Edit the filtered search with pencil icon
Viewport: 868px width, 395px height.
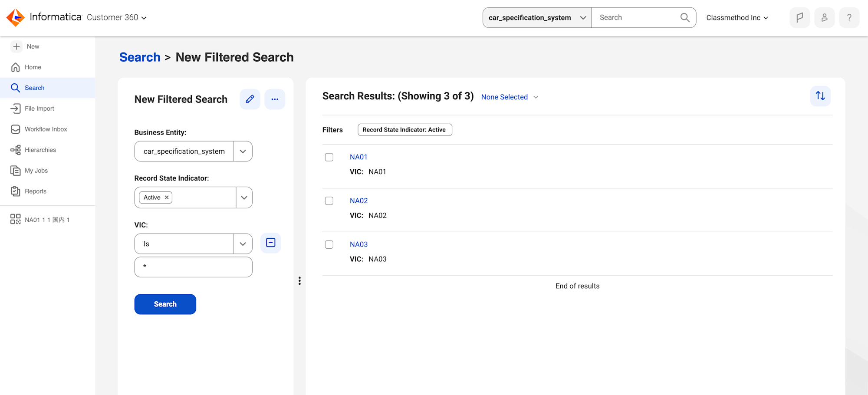[250, 99]
